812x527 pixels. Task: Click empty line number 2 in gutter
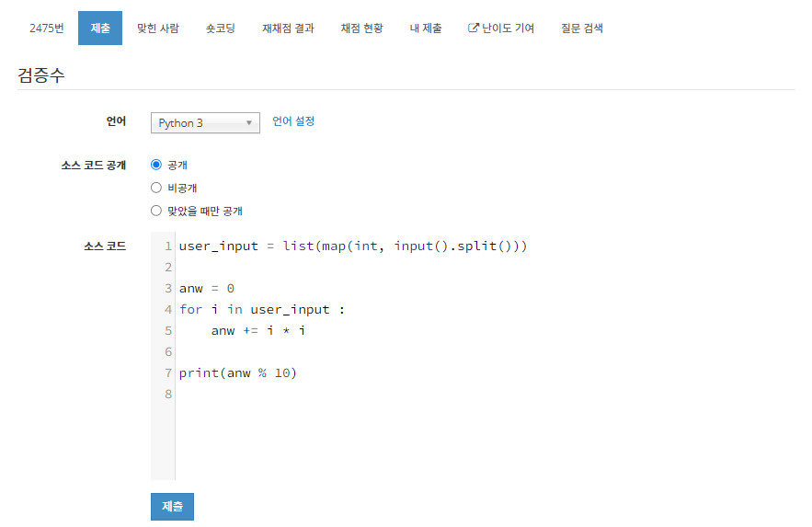[168, 267]
